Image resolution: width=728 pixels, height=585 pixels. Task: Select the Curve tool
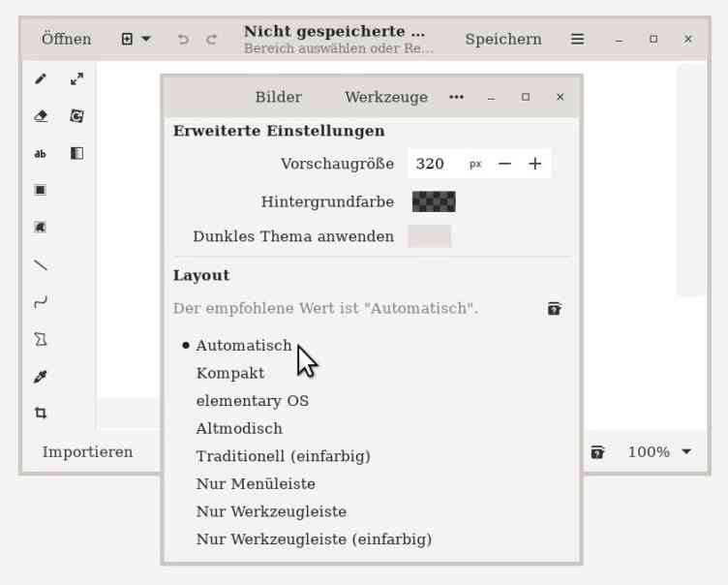pos(41,302)
